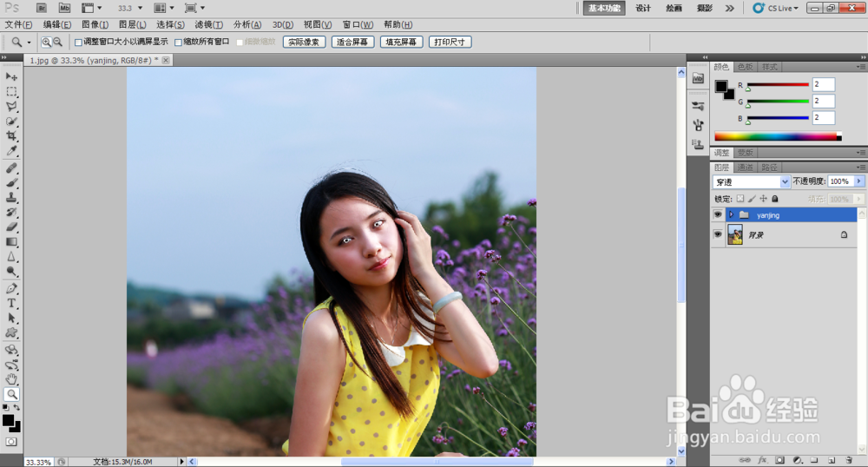The width and height of the screenshot is (868, 467).
Task: Click the zoom in magnifier option
Action: click(x=47, y=42)
